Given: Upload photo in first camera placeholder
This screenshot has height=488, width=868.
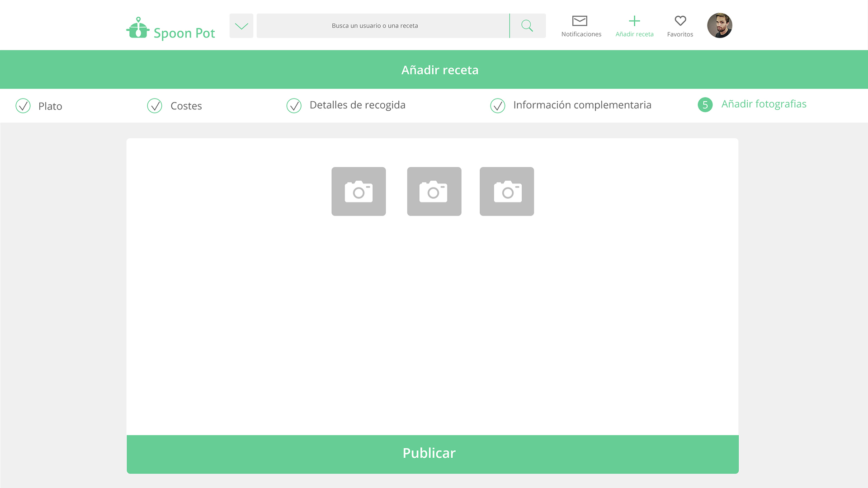Looking at the screenshot, I should coord(359,192).
